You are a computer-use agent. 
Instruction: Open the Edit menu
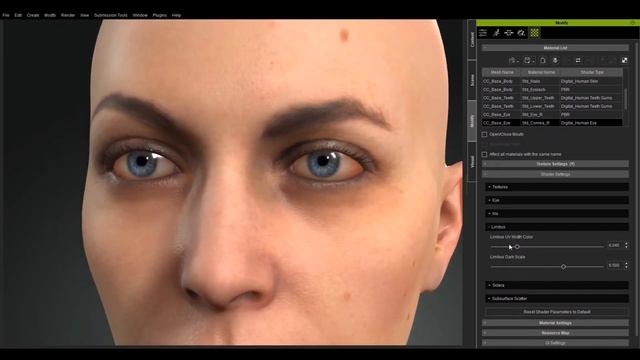[18, 15]
